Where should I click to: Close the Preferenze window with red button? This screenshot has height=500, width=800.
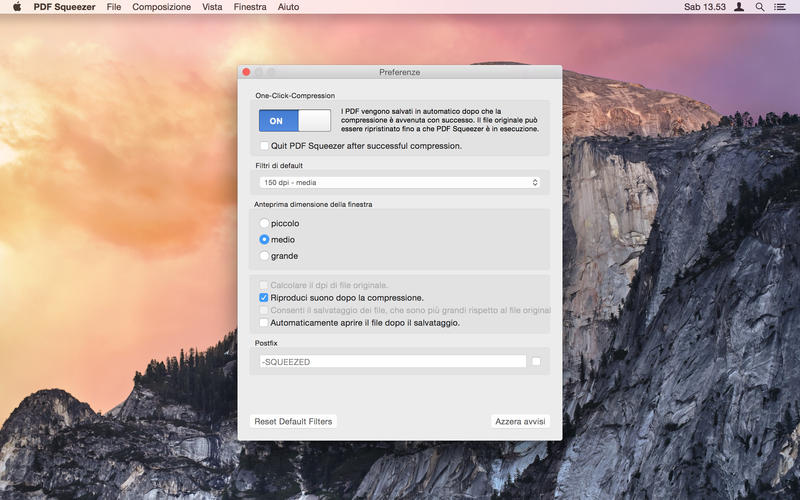pyautogui.click(x=246, y=72)
